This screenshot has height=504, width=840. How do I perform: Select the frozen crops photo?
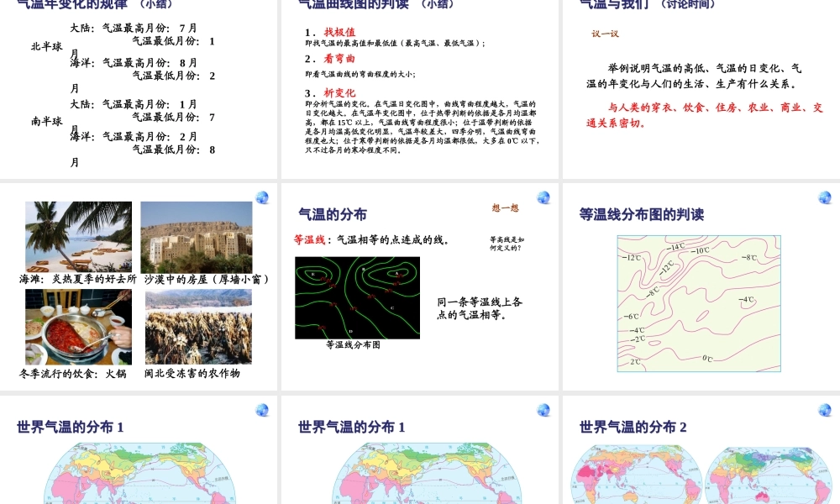point(198,328)
